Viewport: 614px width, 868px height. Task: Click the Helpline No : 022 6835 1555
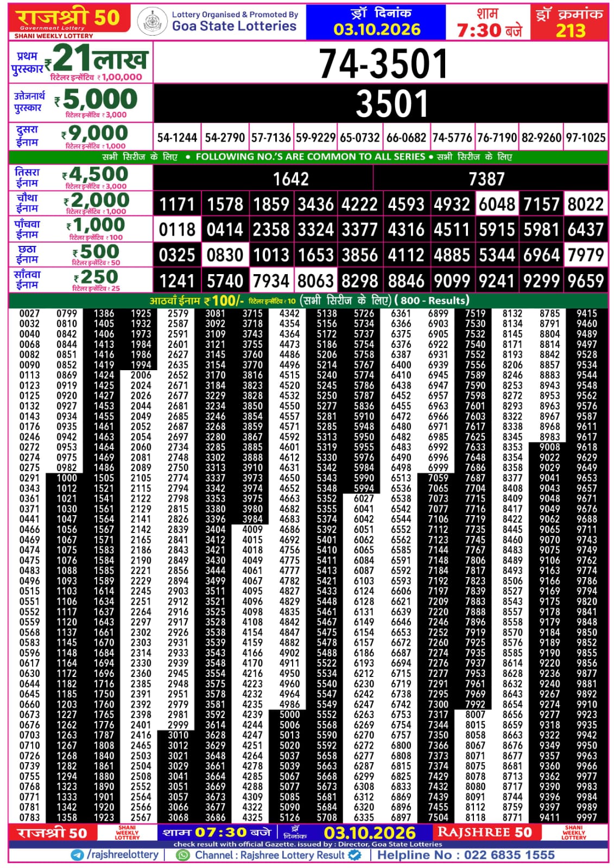coord(466,855)
